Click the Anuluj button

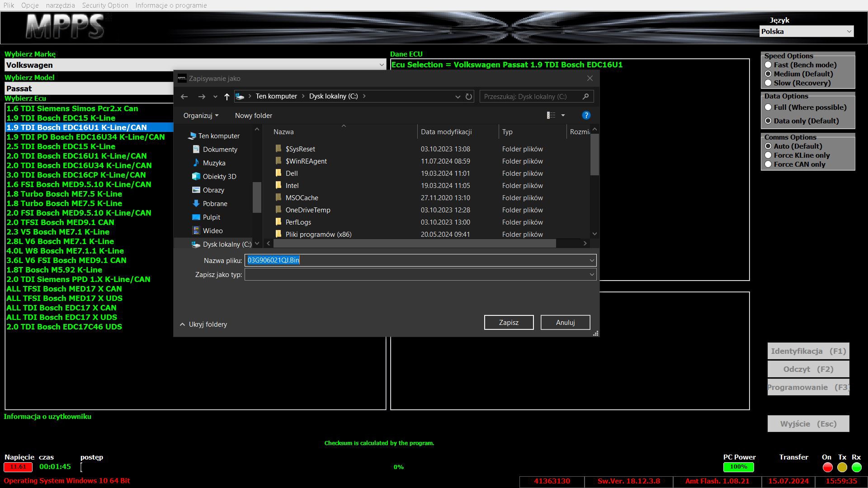pos(565,323)
